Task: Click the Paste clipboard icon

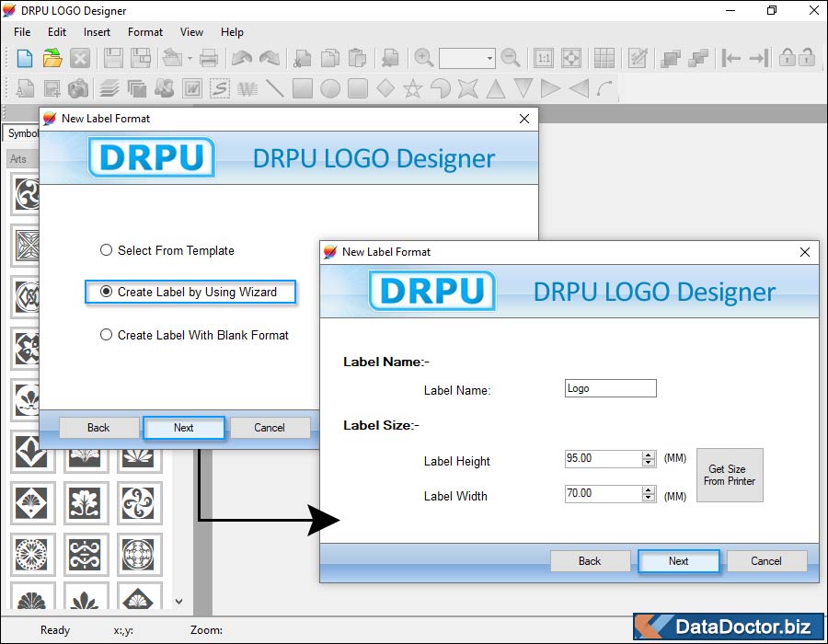Action: (x=358, y=58)
